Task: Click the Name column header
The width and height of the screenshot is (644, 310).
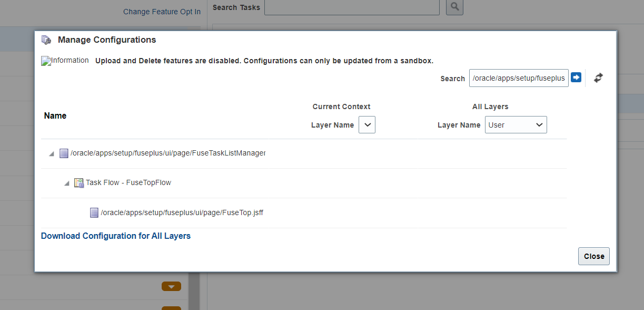Action: point(55,115)
